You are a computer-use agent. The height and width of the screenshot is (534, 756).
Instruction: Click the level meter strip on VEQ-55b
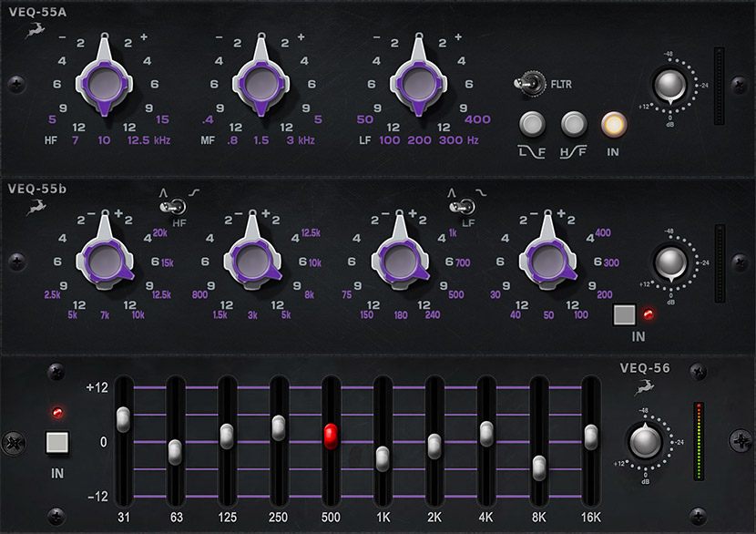coord(720,263)
